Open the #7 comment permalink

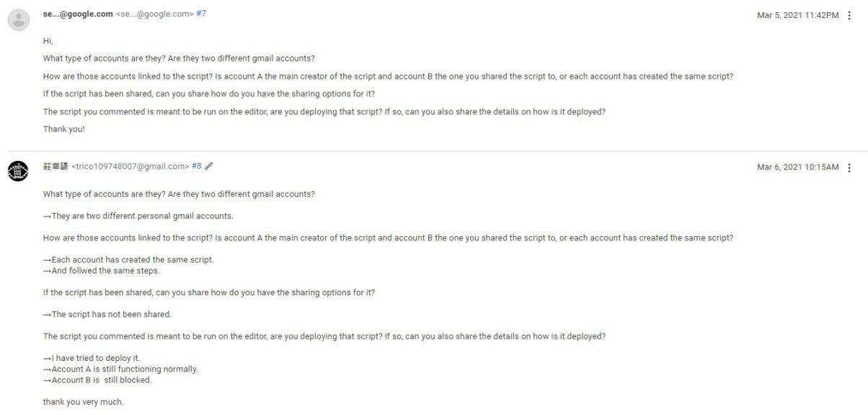coord(201,14)
